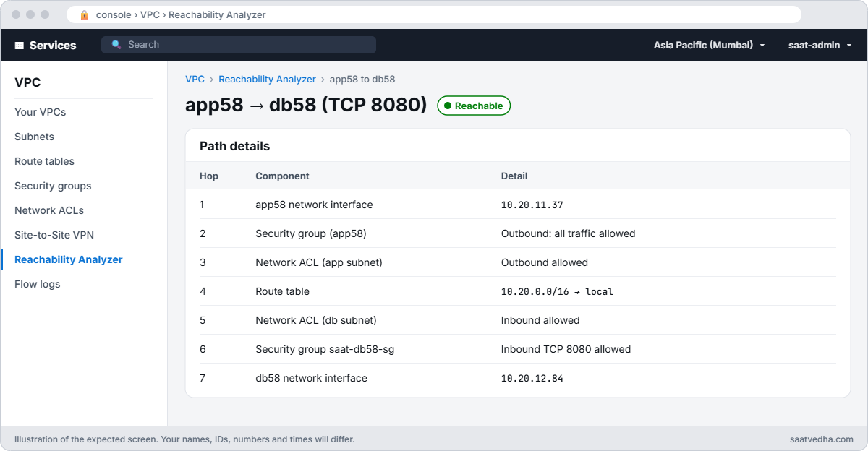The height and width of the screenshot is (451, 868).
Task: Go to Your VPCs in sidebar
Action: tap(41, 112)
